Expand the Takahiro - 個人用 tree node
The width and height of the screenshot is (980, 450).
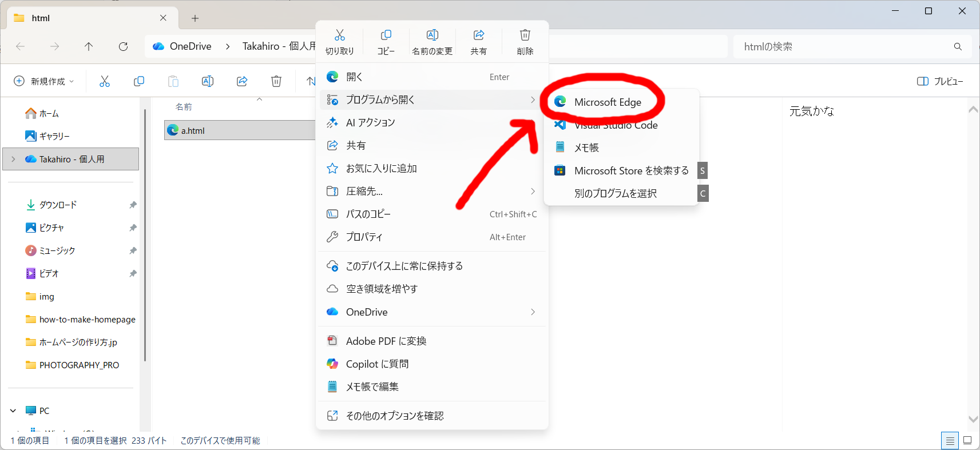pyautogui.click(x=13, y=159)
